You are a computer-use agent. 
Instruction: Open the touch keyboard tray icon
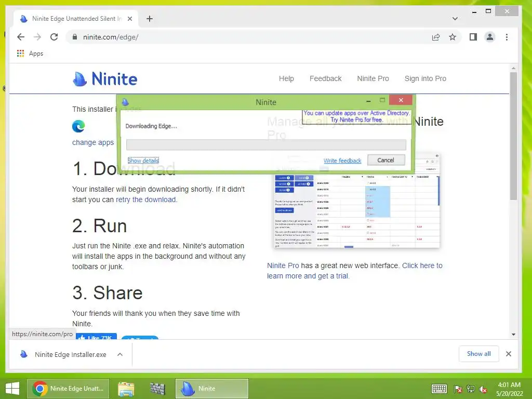click(x=439, y=389)
